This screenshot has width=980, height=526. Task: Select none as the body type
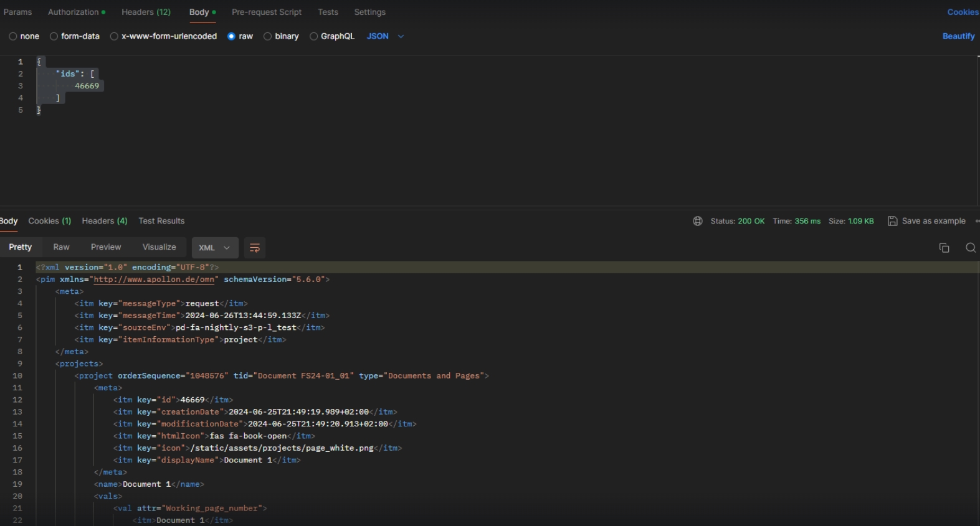coord(13,36)
